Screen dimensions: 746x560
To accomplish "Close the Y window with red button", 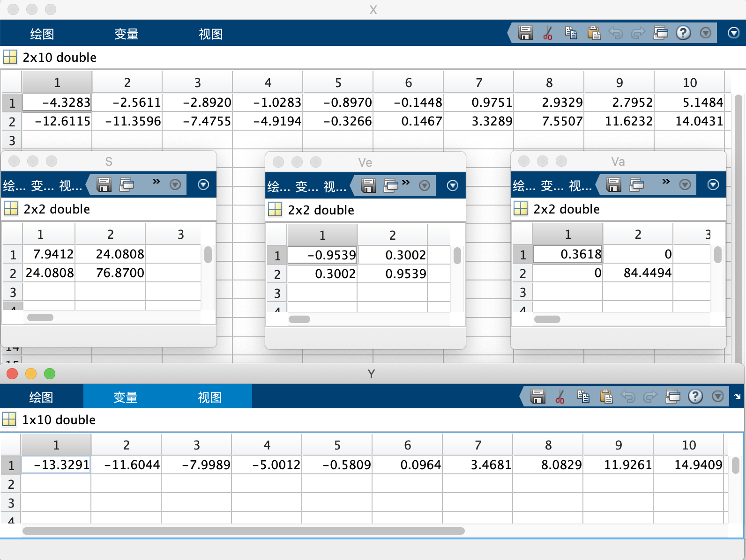I will tap(12, 374).
